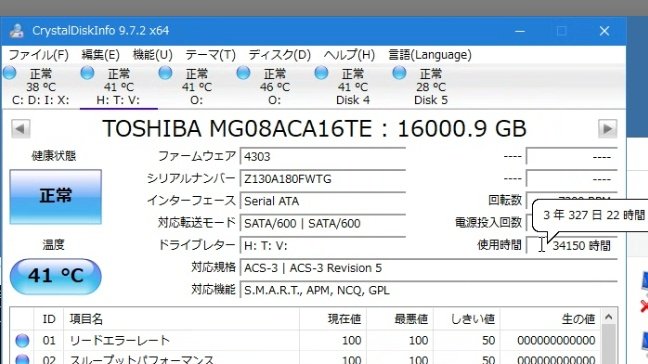The height and width of the screenshot is (364, 648).
Task: Open the 機能(U) menu
Action: point(152,55)
